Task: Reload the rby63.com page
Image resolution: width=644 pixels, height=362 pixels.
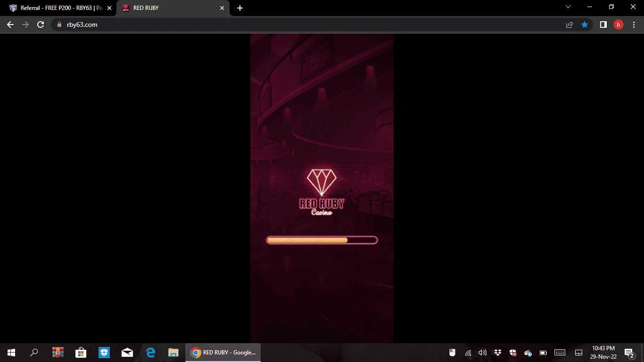Action: click(x=41, y=25)
